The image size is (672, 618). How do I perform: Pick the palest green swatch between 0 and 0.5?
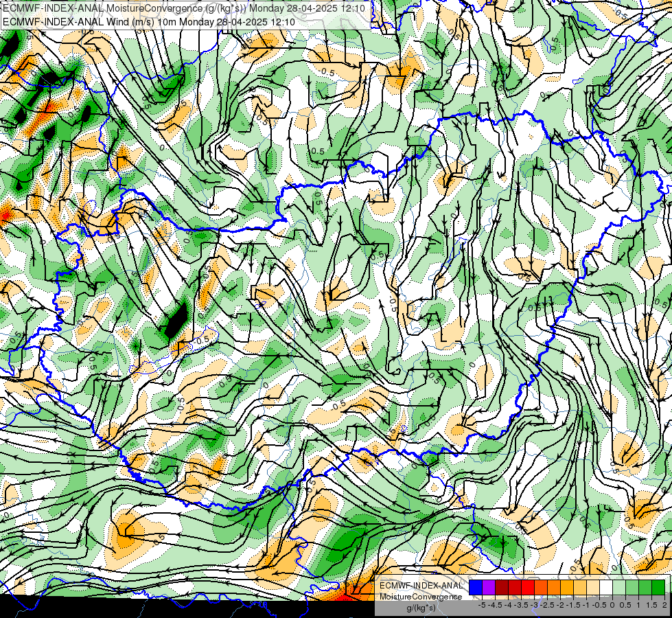click(619, 588)
